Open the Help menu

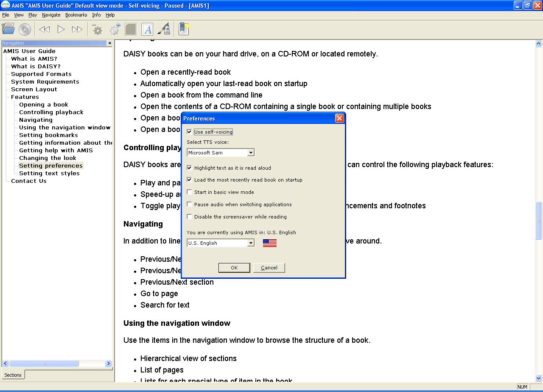[x=110, y=15]
